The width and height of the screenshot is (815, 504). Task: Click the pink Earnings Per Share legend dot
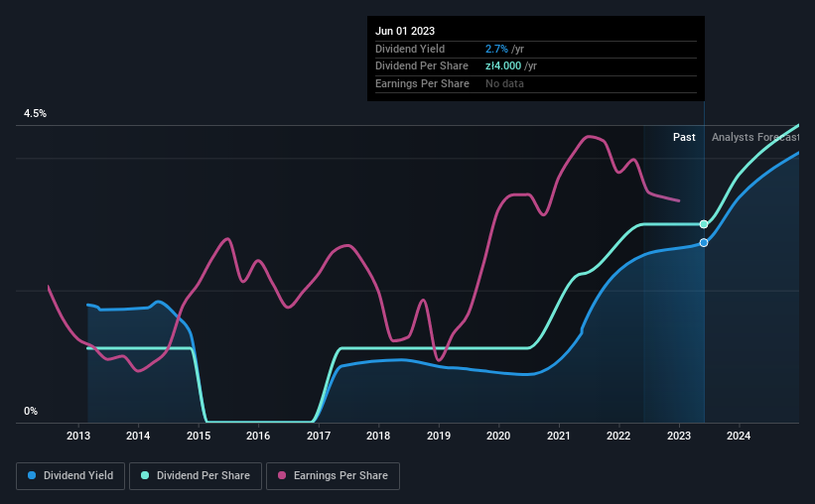point(282,475)
